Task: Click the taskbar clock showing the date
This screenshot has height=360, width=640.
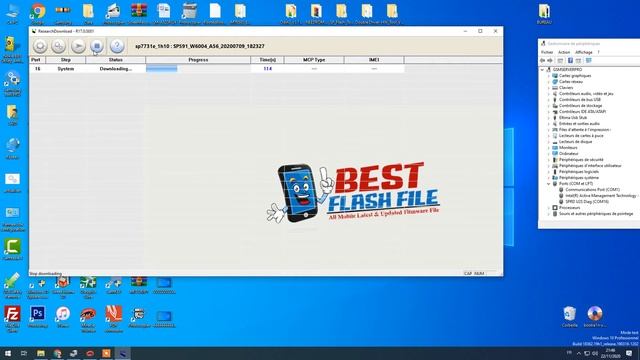Action: coord(610,353)
